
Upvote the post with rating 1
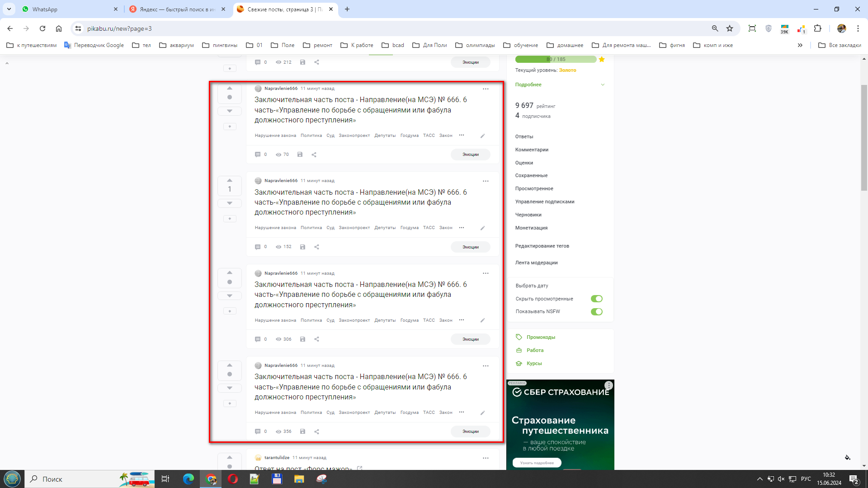point(230,180)
